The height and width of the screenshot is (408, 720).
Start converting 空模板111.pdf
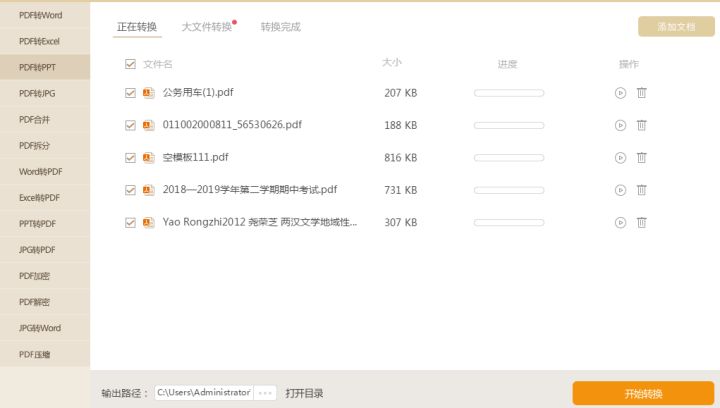tap(620, 158)
